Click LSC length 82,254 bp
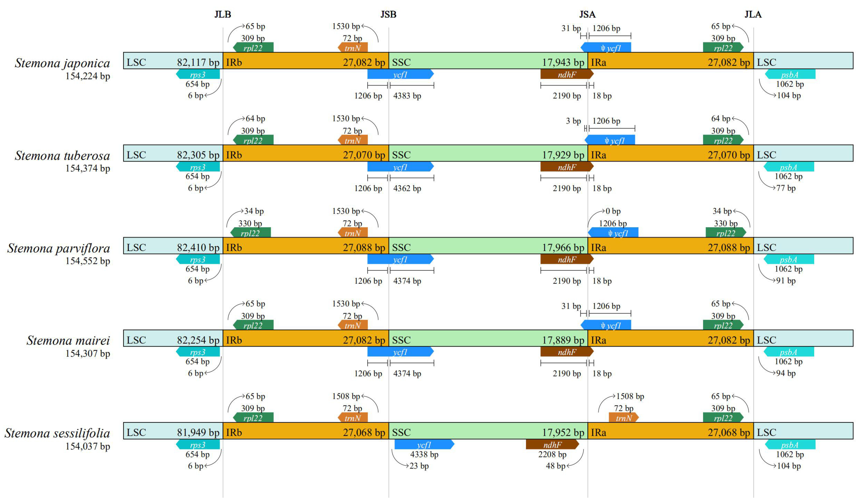The height and width of the screenshot is (504, 863). pyautogui.click(x=198, y=340)
